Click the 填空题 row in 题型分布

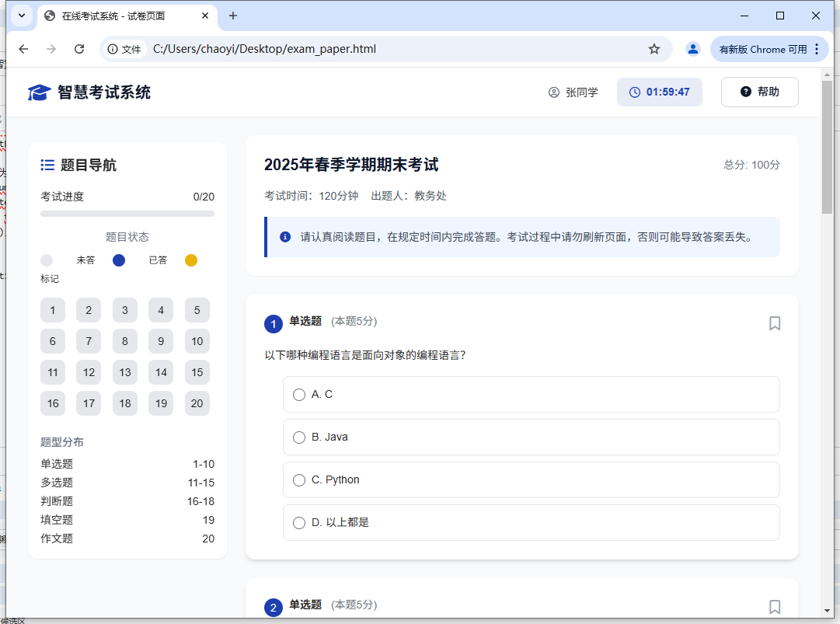[x=127, y=520]
